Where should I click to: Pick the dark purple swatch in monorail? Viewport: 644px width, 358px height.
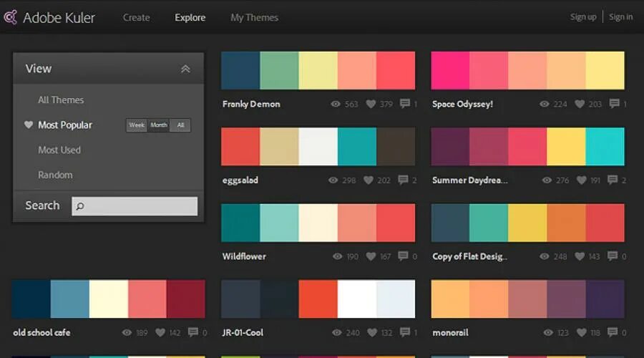click(605, 299)
